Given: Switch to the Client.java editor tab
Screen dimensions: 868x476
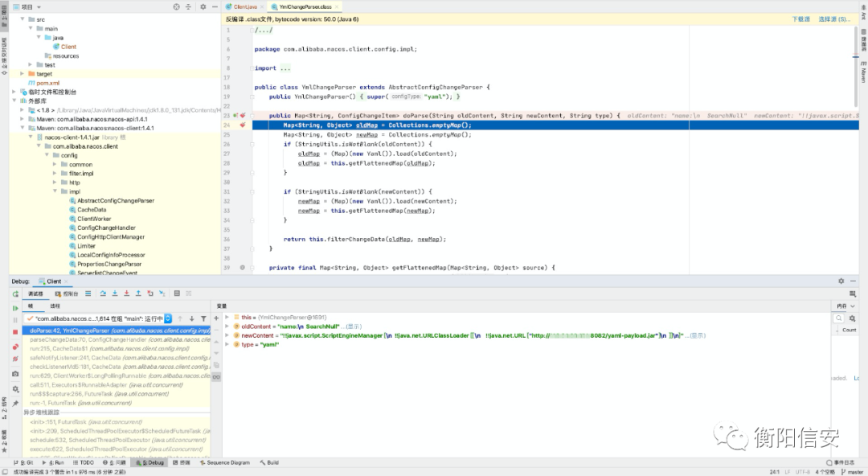Looking at the screenshot, I should point(244,6).
